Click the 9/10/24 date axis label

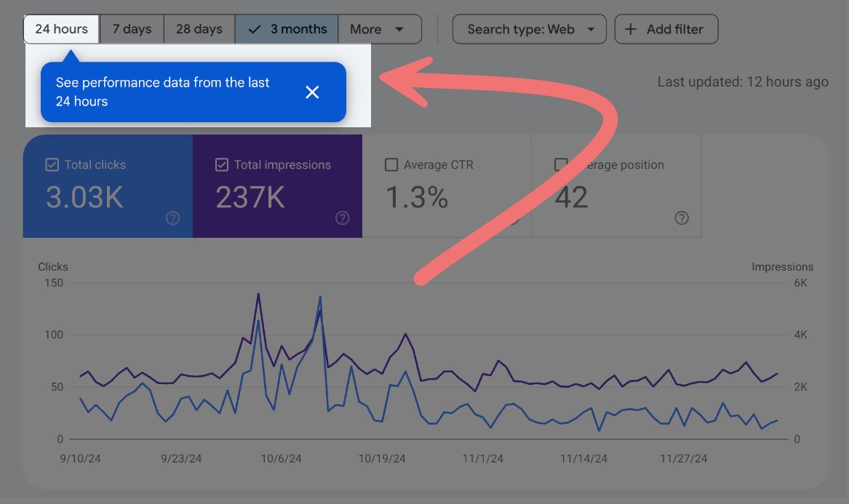80,458
